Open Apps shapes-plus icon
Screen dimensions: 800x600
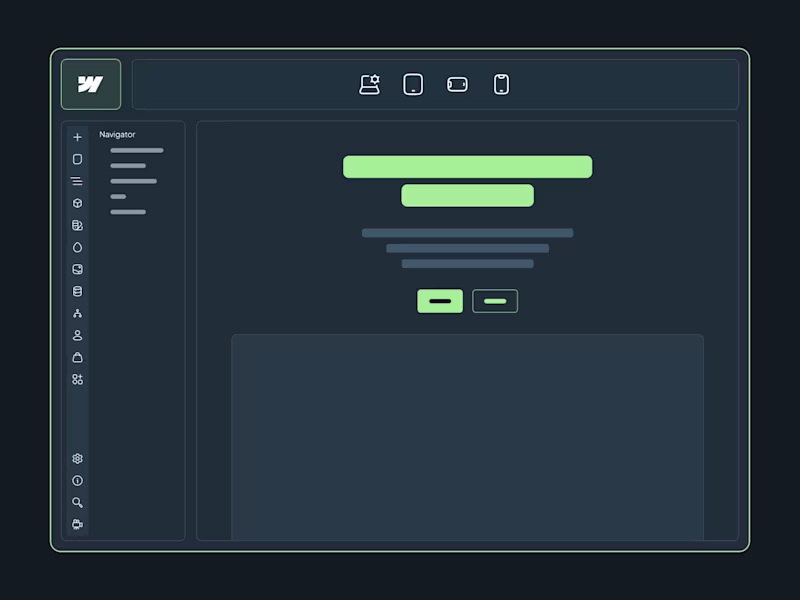pos(78,379)
